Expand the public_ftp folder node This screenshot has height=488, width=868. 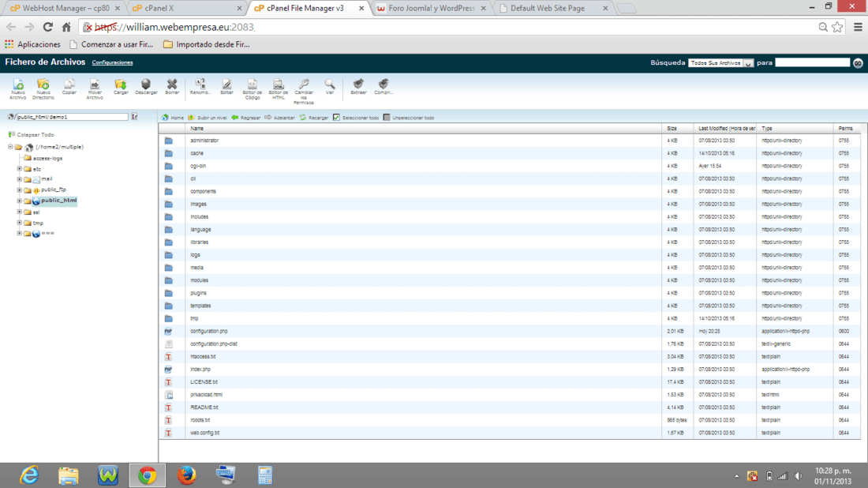(x=20, y=190)
